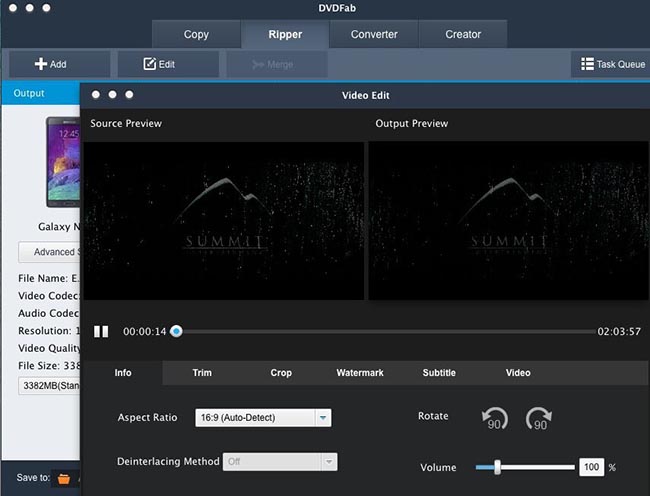Click the Output Preview video pane
Screen dimensions: 650x496
click(x=508, y=221)
